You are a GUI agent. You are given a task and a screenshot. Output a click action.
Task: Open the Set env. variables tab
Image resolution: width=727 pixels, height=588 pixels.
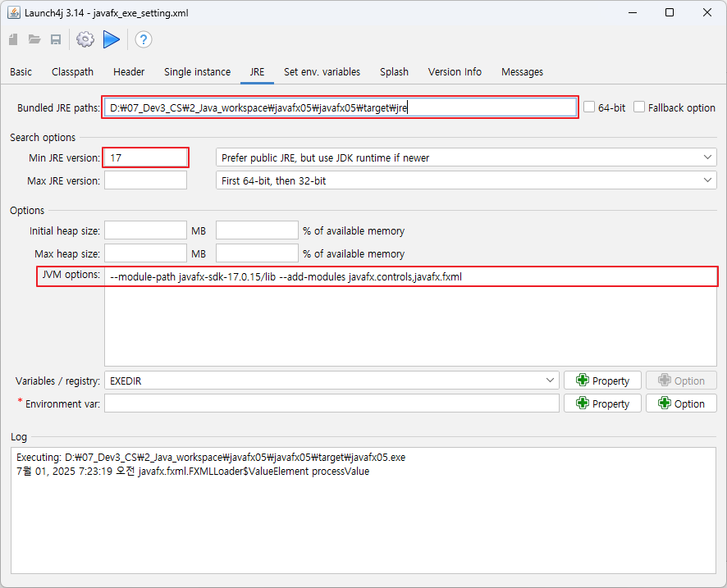tap(322, 72)
